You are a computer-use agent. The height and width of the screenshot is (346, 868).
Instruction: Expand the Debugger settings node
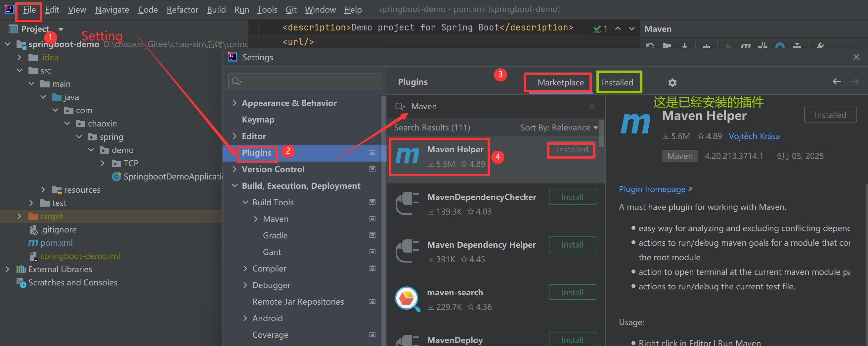(x=245, y=285)
